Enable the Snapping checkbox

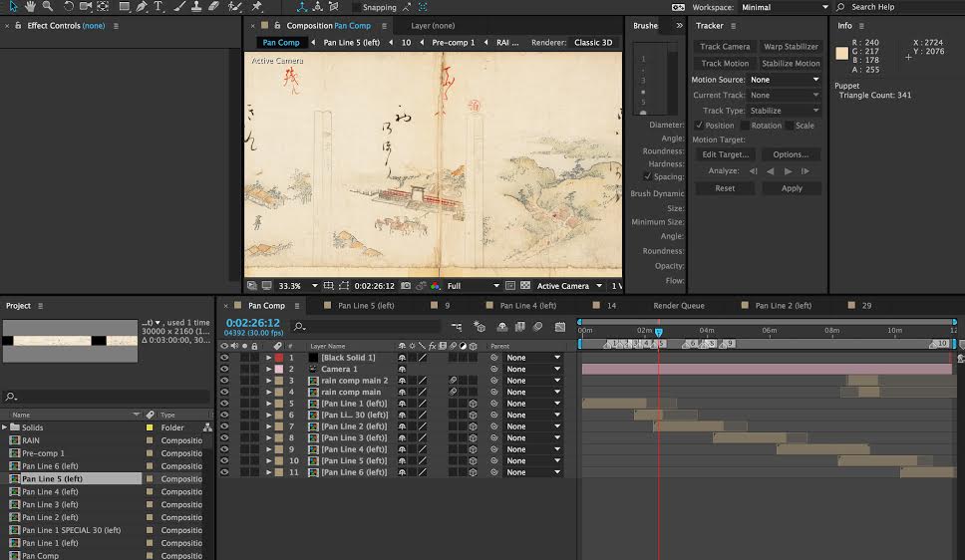tap(357, 7)
